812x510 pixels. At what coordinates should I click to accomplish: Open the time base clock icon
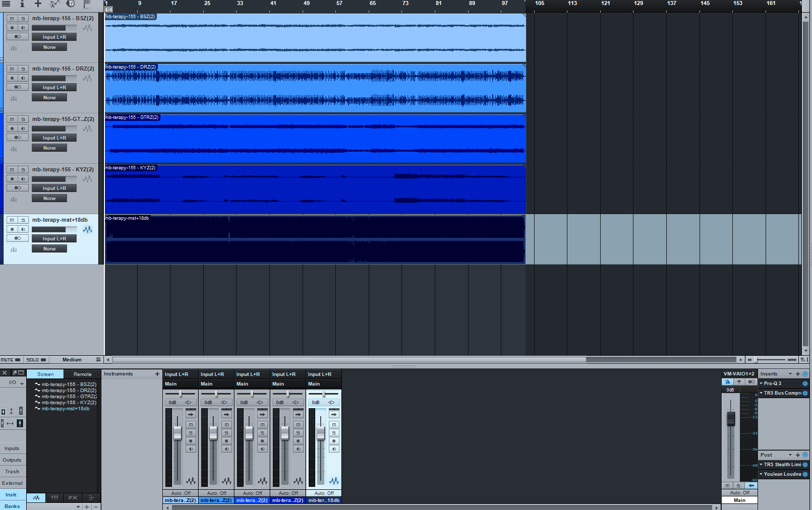pos(71,4)
